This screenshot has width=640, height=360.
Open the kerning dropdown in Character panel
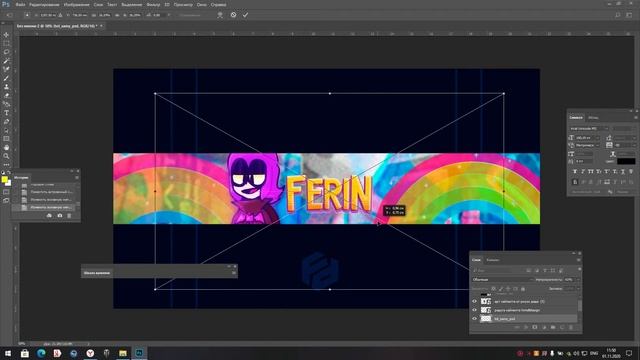click(x=598, y=145)
